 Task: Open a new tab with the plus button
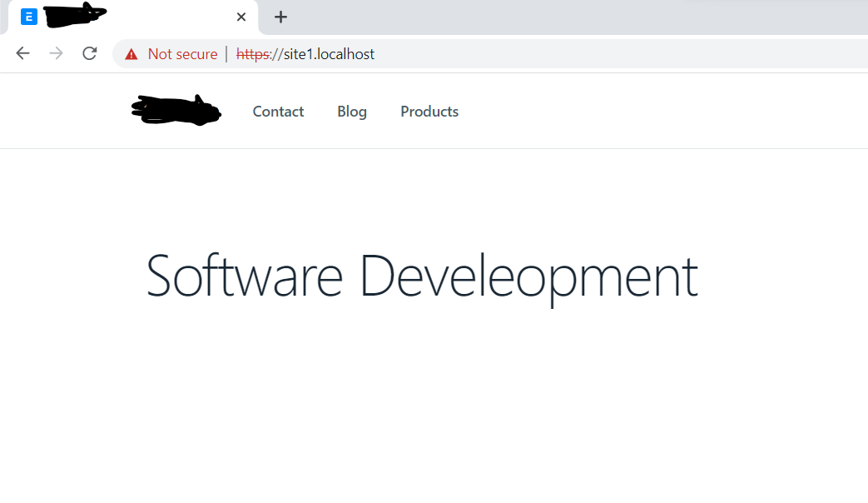pos(280,17)
